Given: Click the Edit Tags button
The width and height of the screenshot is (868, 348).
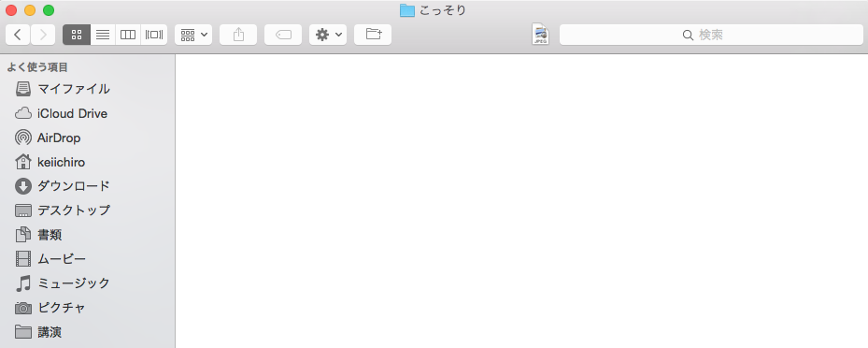Looking at the screenshot, I should pyautogui.click(x=283, y=35).
